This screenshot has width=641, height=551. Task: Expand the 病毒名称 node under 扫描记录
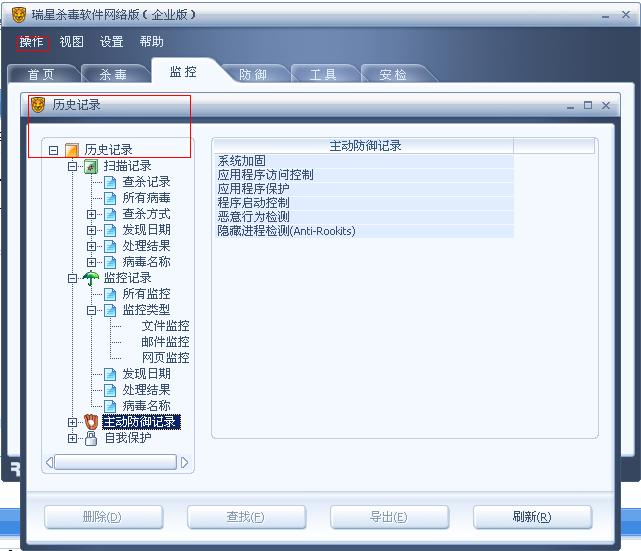[92, 262]
